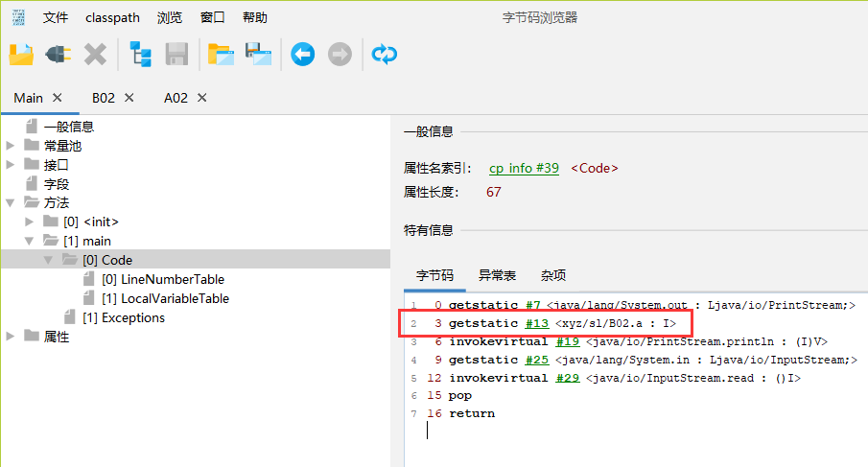Image resolution: width=868 pixels, height=467 pixels.
Task: Click the attribute length value 67
Action: [x=494, y=192]
